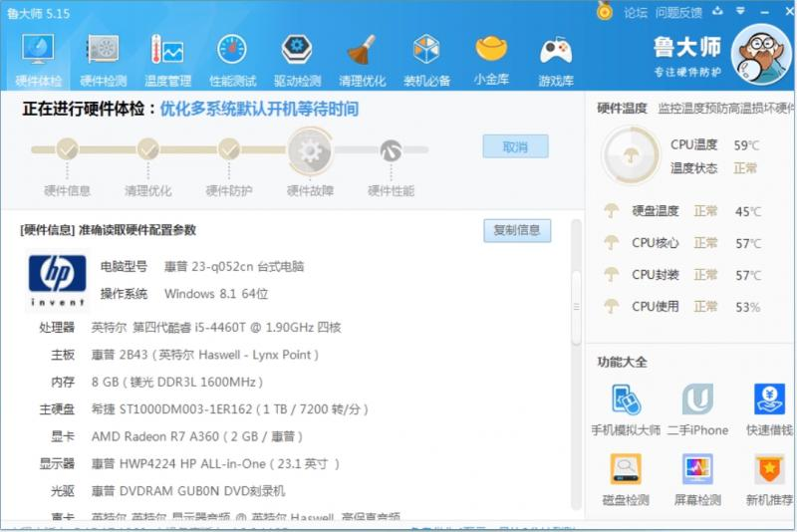Select monitor text 惠普 HWP4224 HP ALL-in-One
This screenshot has width=797, height=532.
pyautogui.click(x=178, y=464)
